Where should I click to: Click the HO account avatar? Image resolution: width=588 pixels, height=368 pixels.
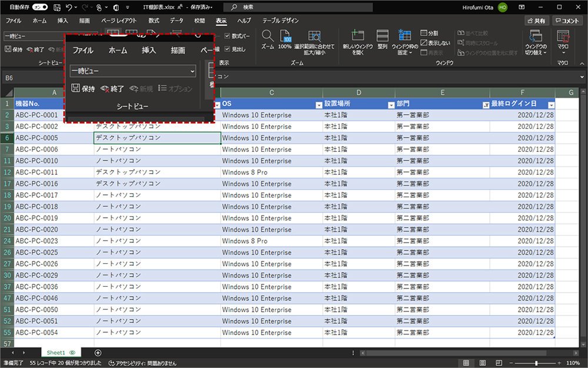503,7
